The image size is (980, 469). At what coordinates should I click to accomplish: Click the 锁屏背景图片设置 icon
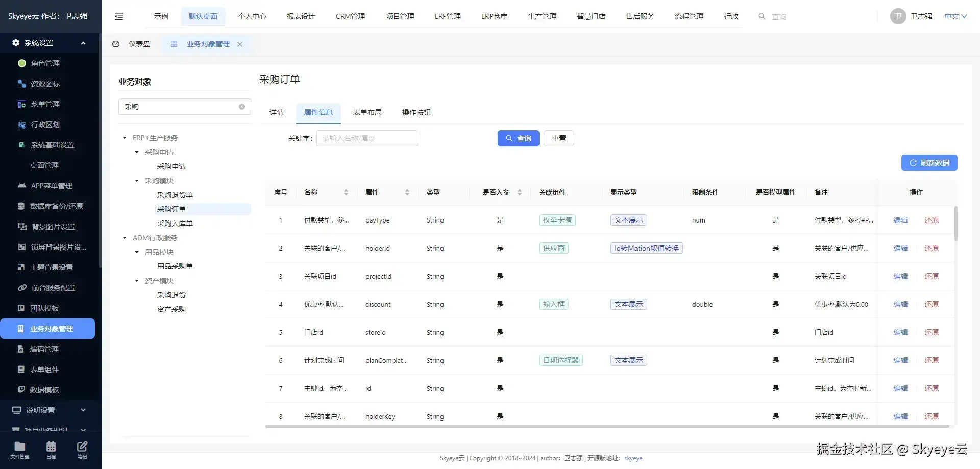pos(22,247)
